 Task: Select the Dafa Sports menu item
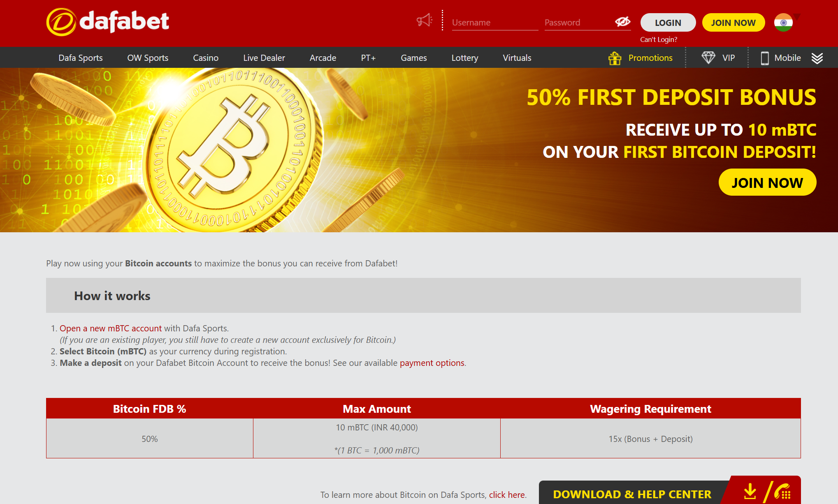pos(81,58)
